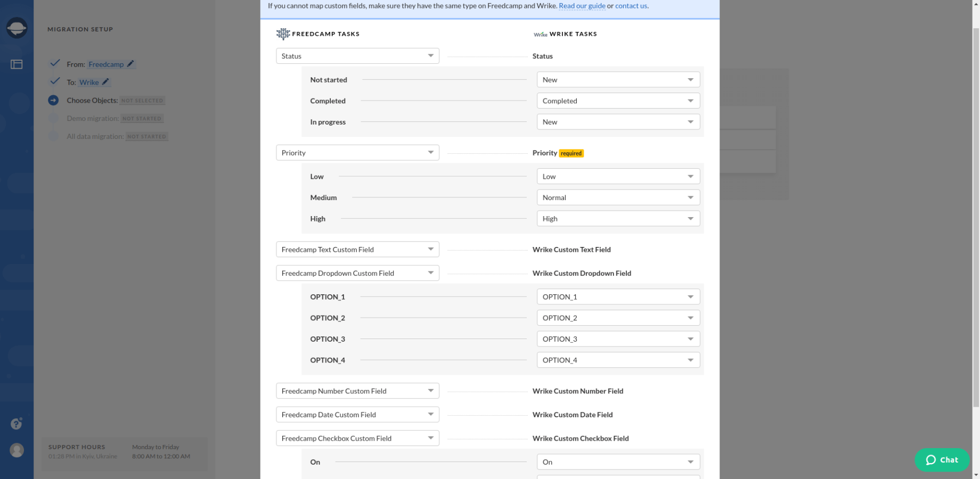
Task: Open Freedcamp Date Custom Field dropdown
Action: click(x=357, y=415)
